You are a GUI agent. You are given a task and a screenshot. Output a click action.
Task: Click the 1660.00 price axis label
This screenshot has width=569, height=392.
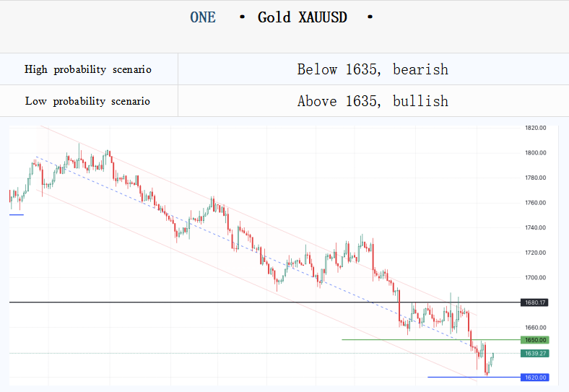point(535,327)
